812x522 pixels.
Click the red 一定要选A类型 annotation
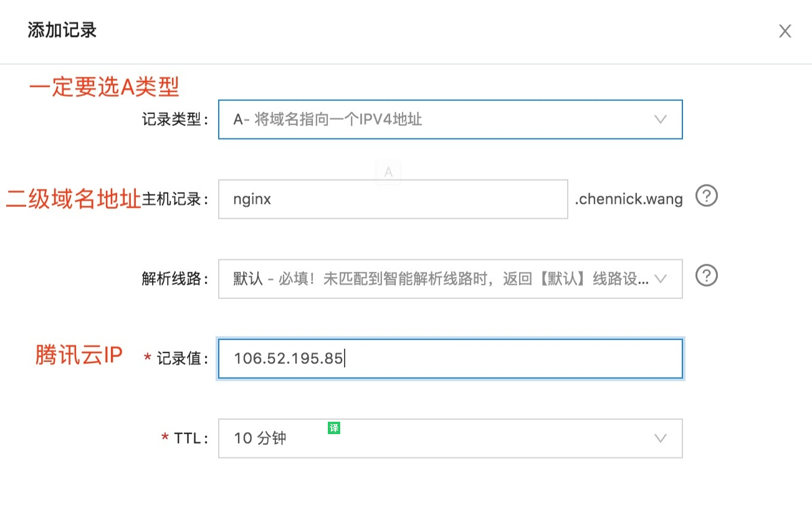104,87
